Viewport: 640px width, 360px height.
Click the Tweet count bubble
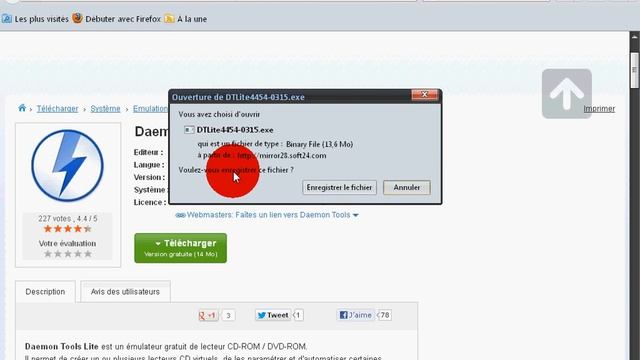coord(298,315)
